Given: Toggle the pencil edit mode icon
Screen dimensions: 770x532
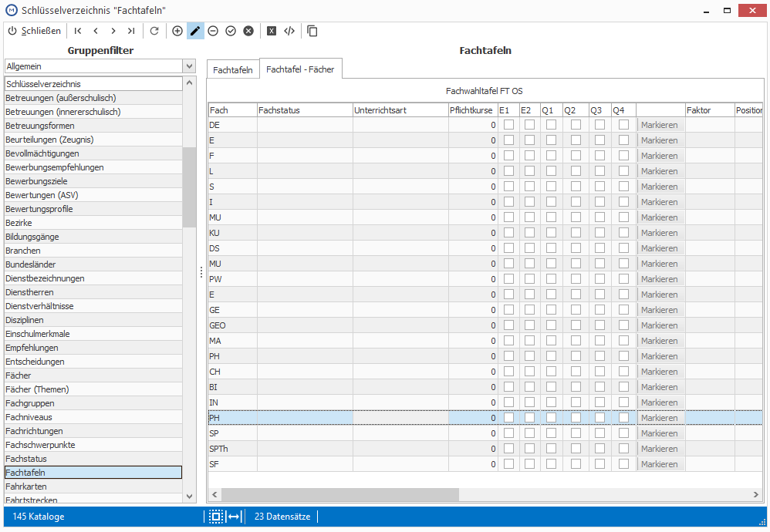Looking at the screenshot, I should point(195,31).
